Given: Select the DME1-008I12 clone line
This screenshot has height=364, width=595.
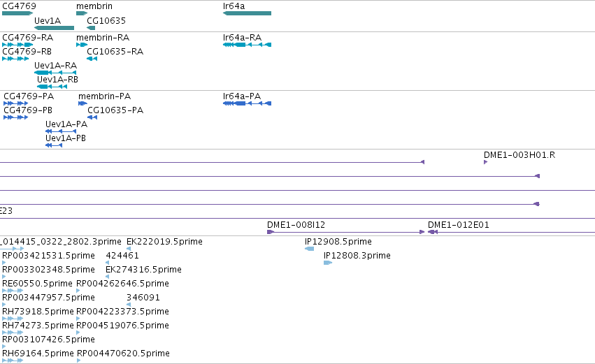Looking at the screenshot, I should tap(345, 232).
